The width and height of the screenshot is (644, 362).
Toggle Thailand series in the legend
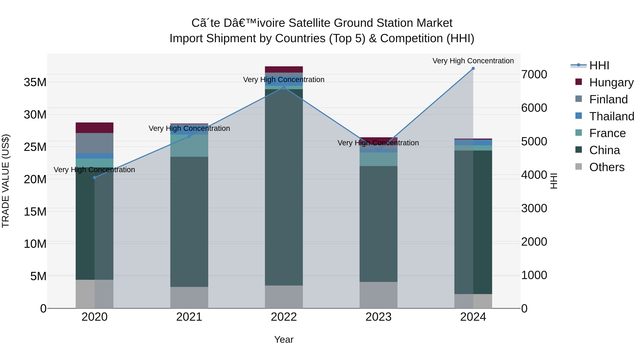tap(604, 116)
